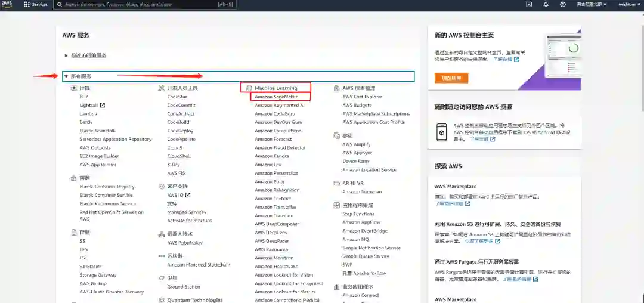
Task: Open CloudShell link under developer tools
Action: point(179,156)
